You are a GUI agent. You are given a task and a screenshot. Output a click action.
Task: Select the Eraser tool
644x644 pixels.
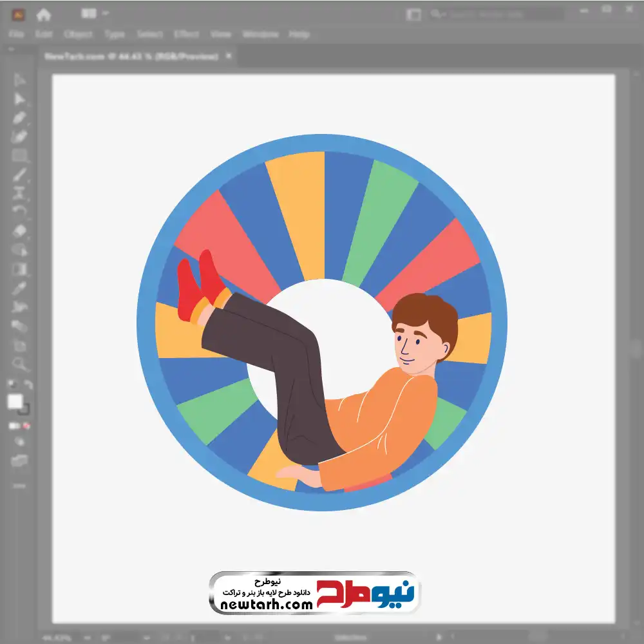[19, 231]
